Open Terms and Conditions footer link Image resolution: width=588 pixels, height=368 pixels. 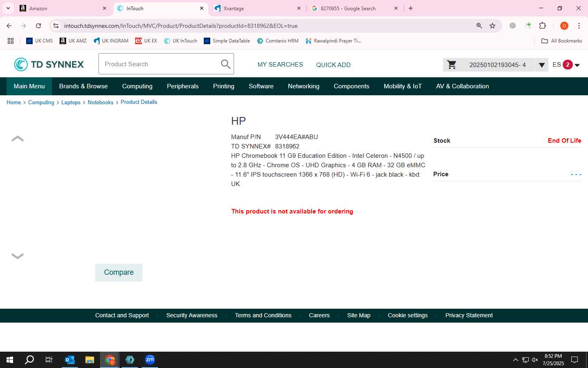coord(263,315)
